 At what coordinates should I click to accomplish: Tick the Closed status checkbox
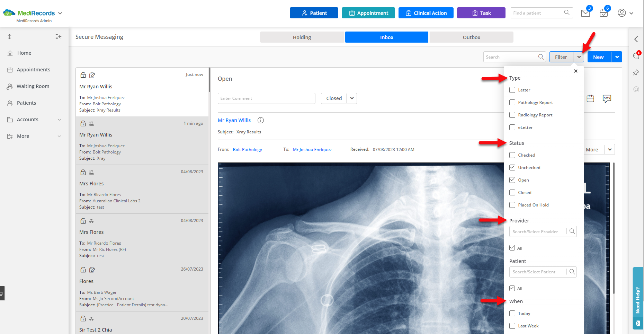512,192
